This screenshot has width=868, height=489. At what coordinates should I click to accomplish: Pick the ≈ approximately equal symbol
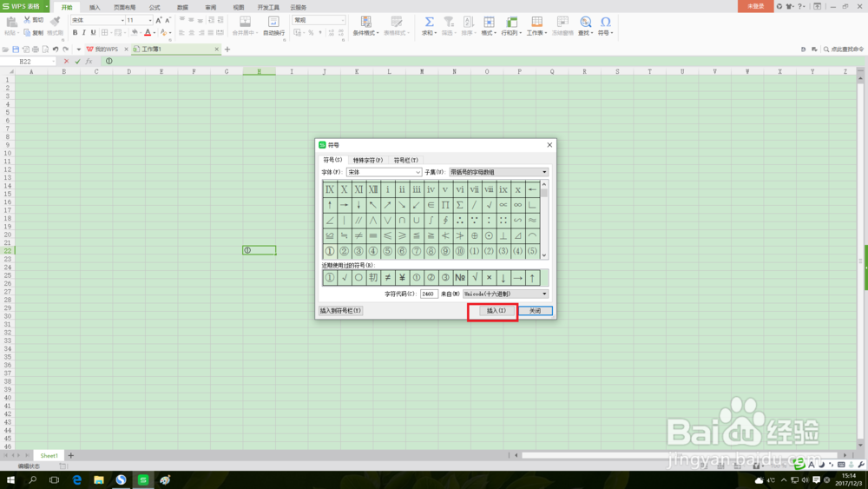[x=532, y=221]
